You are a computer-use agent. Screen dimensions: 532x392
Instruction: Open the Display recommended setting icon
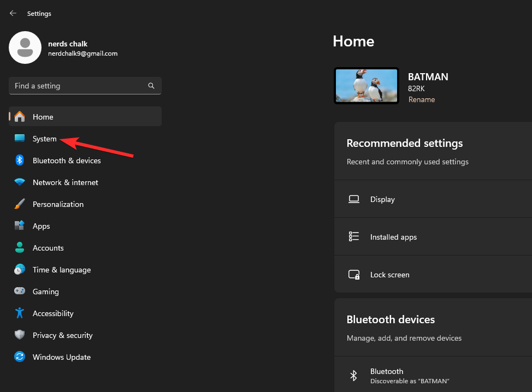coord(354,199)
